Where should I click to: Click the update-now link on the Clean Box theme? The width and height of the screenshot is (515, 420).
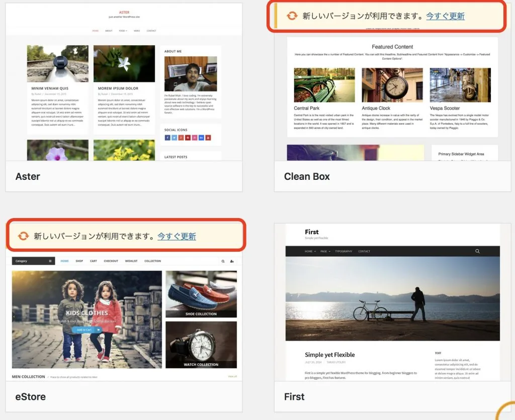pyautogui.click(x=445, y=16)
